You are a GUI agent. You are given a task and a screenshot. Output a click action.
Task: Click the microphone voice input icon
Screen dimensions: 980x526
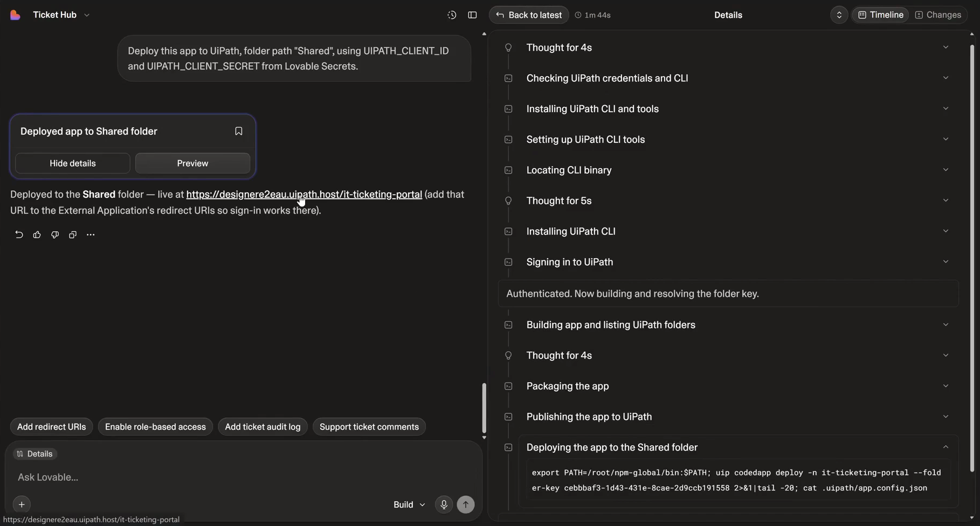pyautogui.click(x=444, y=504)
